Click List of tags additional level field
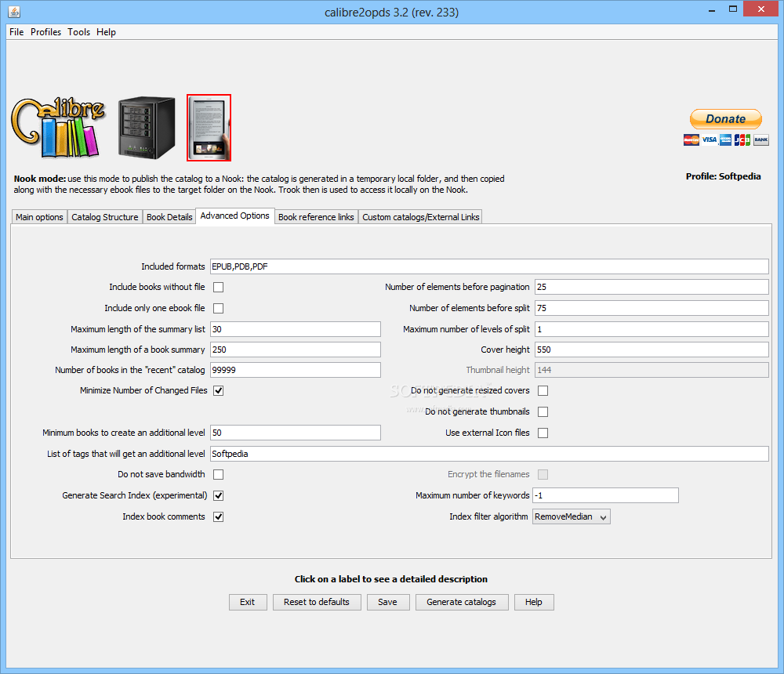Image resolution: width=784 pixels, height=674 pixels. pyautogui.click(x=489, y=454)
